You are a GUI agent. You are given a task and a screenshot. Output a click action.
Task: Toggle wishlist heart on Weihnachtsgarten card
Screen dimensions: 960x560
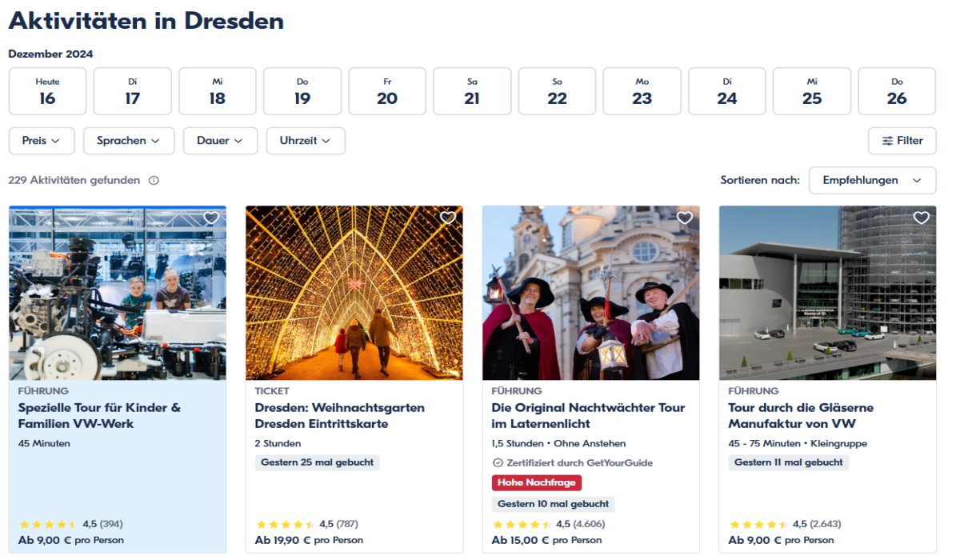(x=448, y=218)
